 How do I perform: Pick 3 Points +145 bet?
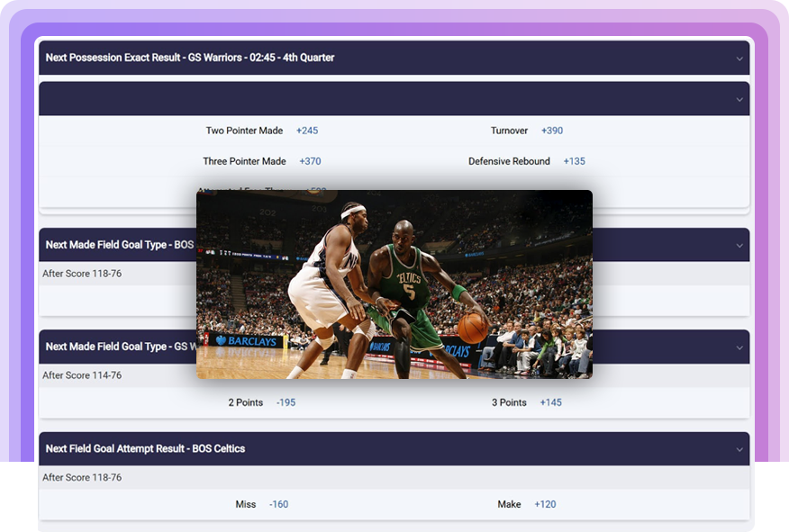(x=550, y=402)
